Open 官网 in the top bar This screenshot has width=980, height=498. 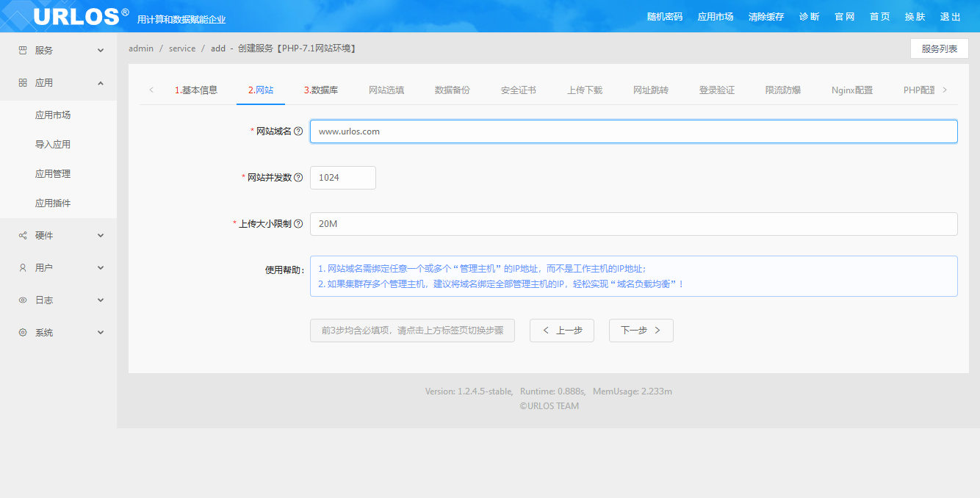pos(845,17)
